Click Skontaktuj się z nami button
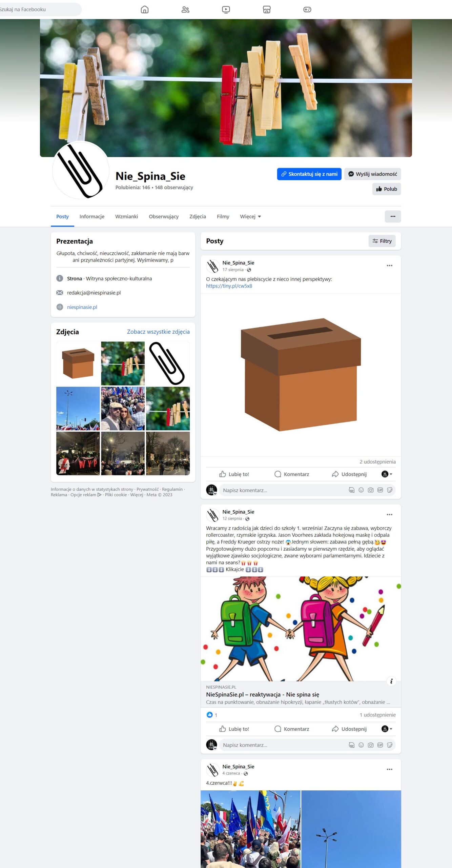 (309, 174)
